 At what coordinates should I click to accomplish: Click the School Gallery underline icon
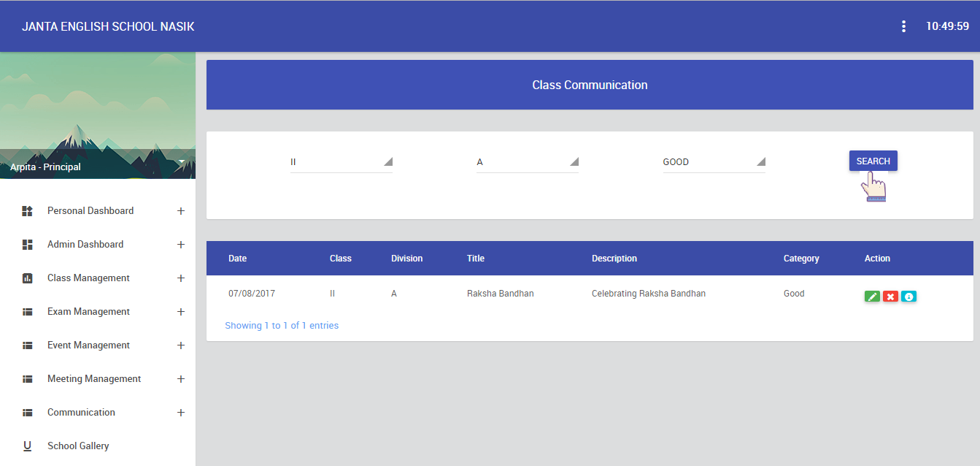point(28,446)
